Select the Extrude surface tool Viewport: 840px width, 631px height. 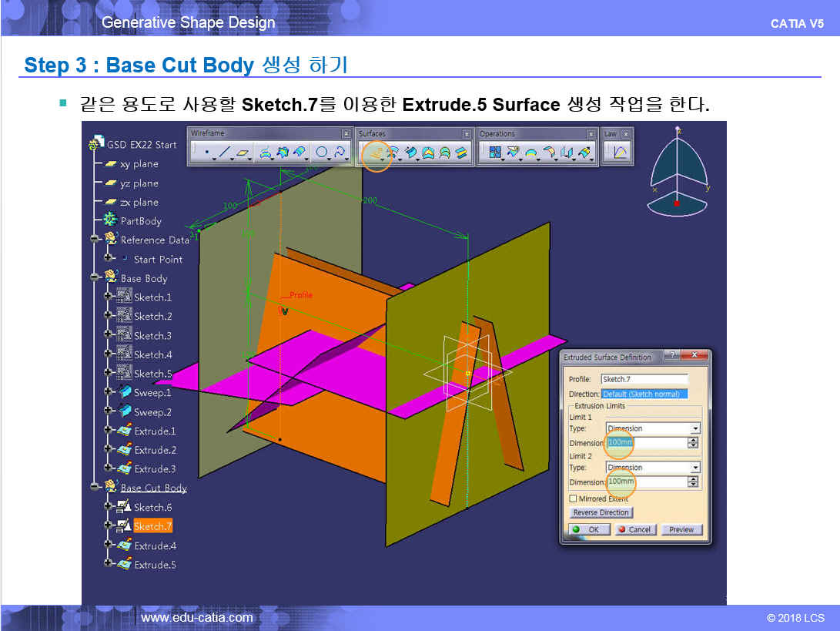[375, 153]
